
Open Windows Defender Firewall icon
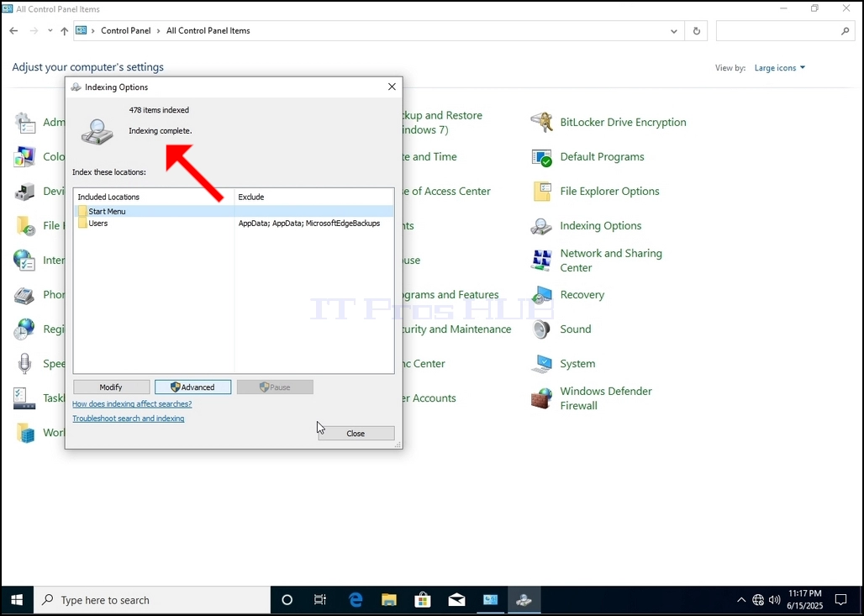click(541, 398)
